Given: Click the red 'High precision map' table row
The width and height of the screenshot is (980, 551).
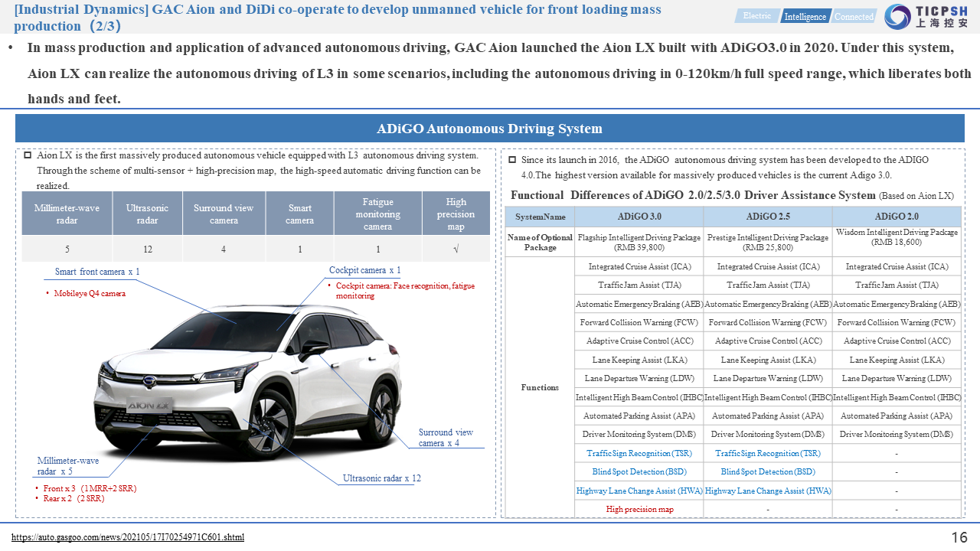Looking at the screenshot, I should [x=639, y=509].
